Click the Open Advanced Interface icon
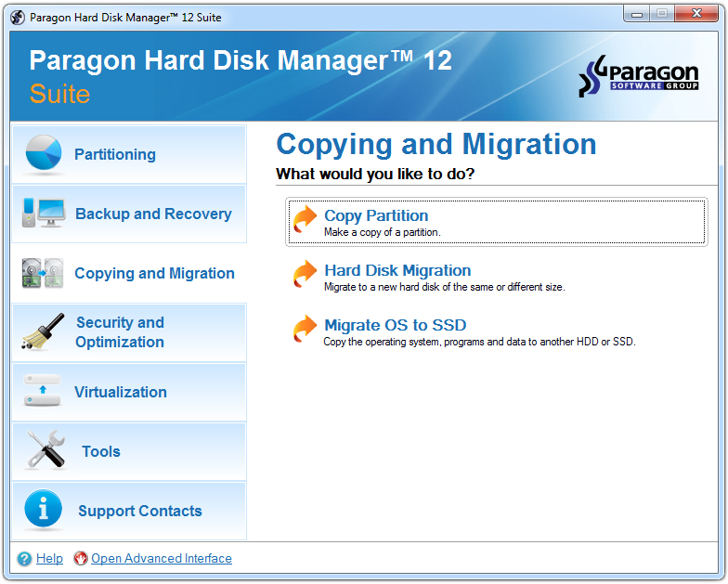This screenshot has height=584, width=728. point(81,558)
